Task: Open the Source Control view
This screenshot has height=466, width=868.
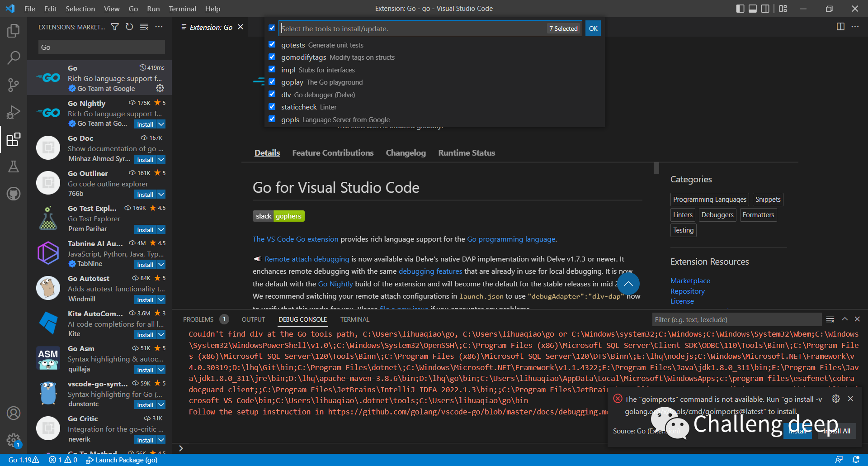Action: click(x=14, y=85)
